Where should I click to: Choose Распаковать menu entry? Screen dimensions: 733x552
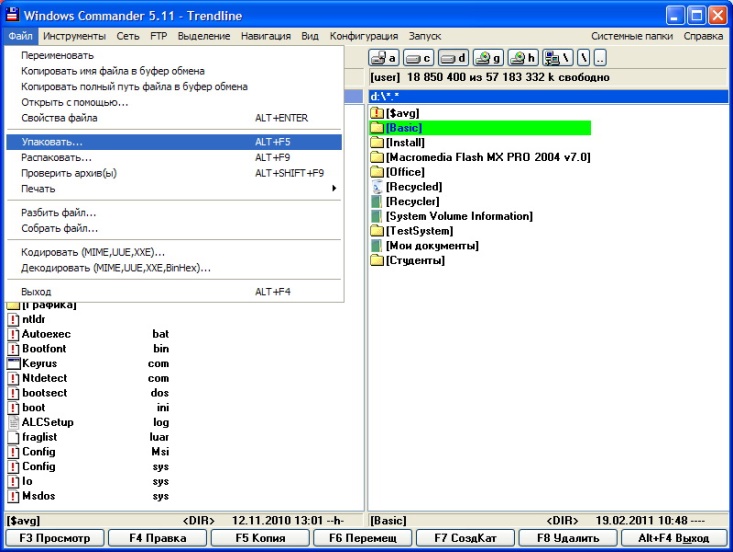[x=174, y=158]
